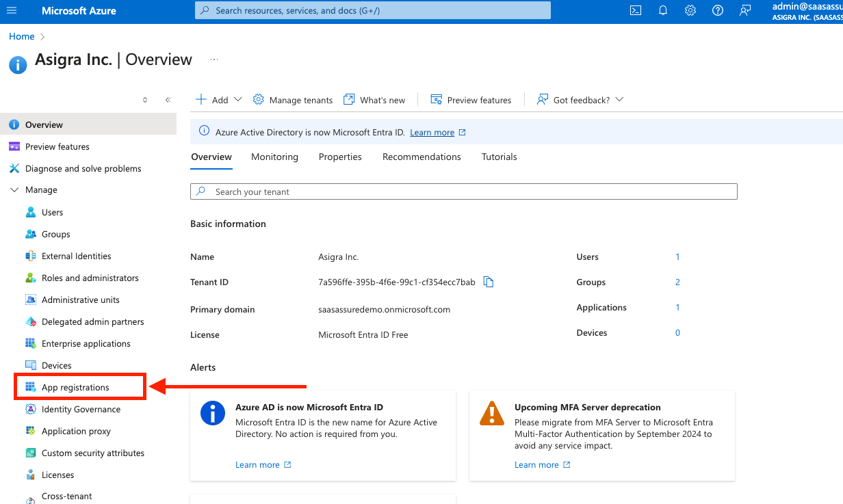This screenshot has width=843, height=504.
Task: Open Enterprise applications
Action: point(84,343)
